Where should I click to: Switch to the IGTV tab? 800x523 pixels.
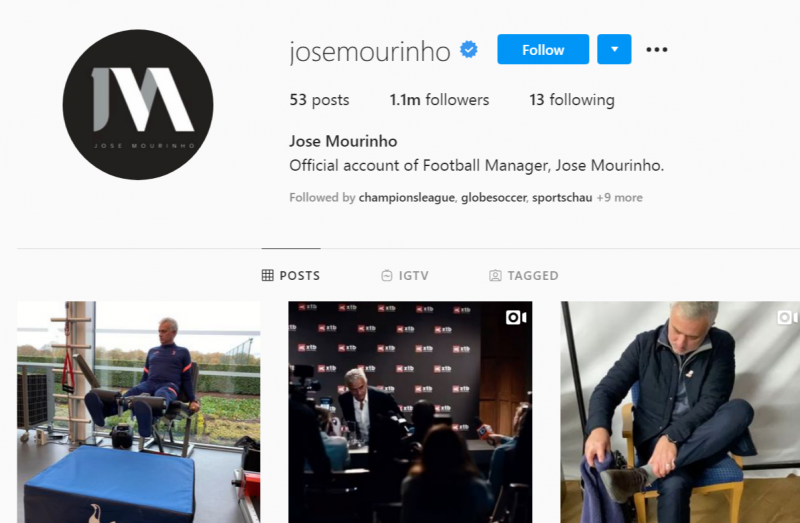(x=405, y=276)
